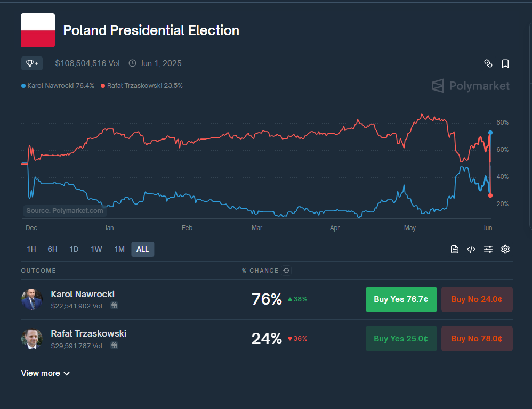Open the document icon below the chart

tap(455, 249)
